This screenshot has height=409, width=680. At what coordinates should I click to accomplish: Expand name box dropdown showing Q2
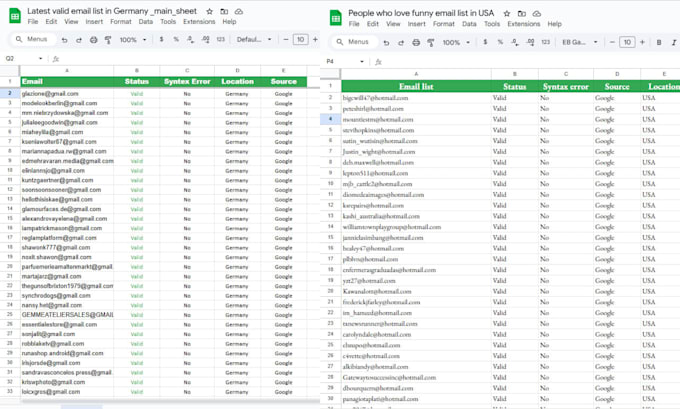(40, 59)
